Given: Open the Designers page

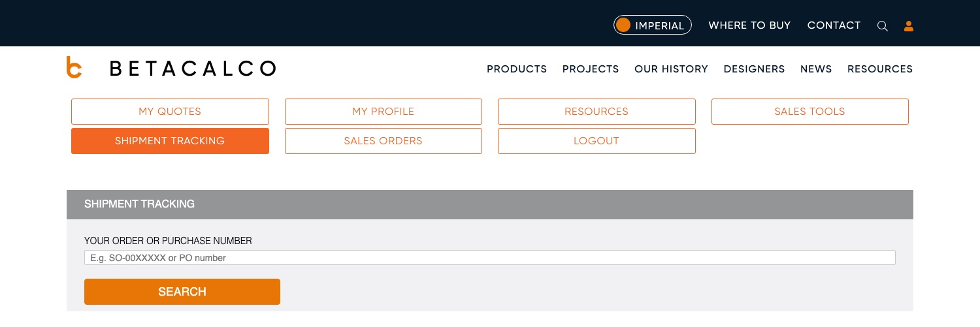Looking at the screenshot, I should pyautogui.click(x=754, y=69).
